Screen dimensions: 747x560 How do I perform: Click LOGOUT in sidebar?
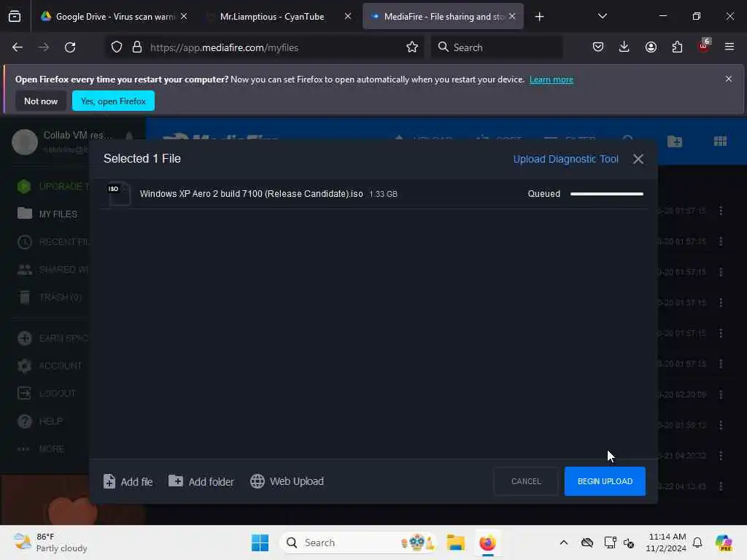click(x=47, y=393)
